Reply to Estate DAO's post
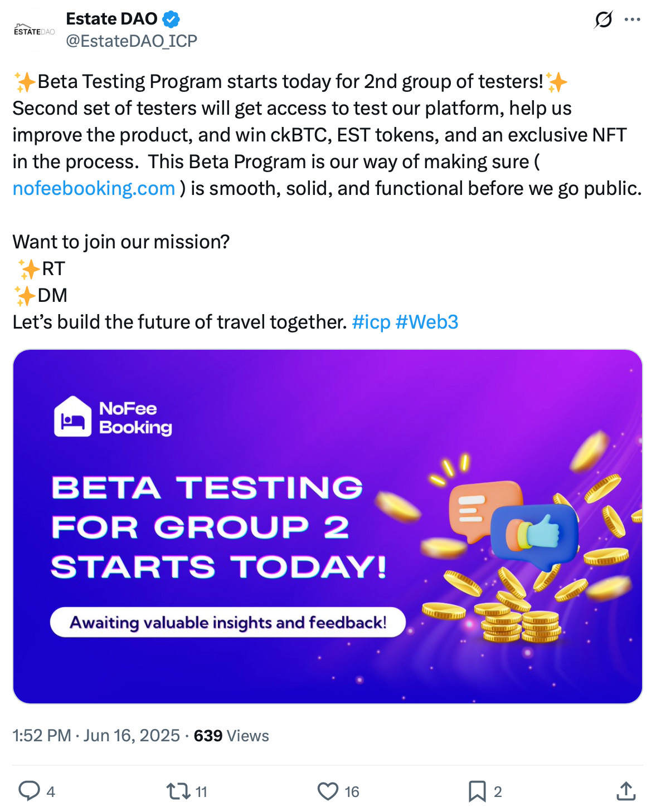 click(30, 790)
